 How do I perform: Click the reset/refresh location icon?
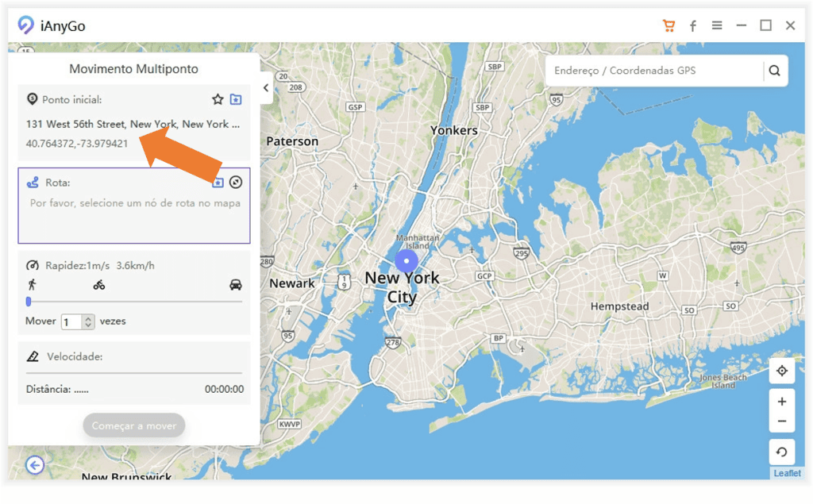pos(782,452)
